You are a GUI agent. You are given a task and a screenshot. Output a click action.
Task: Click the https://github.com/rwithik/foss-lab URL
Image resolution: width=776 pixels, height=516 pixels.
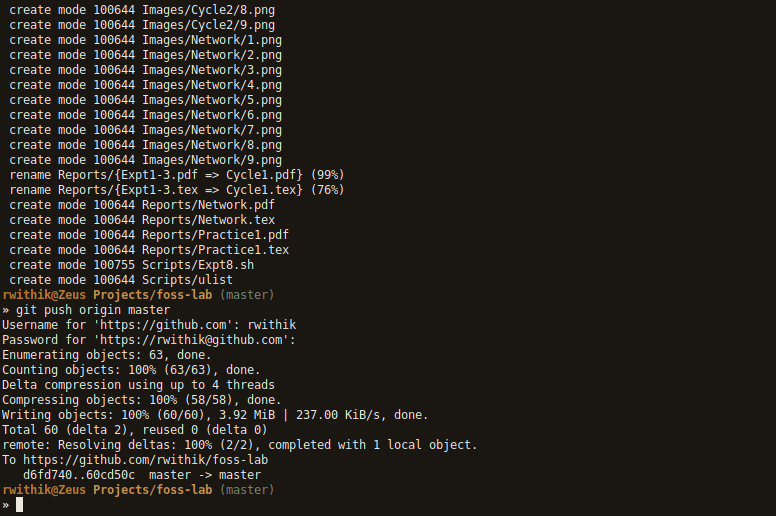click(144, 460)
